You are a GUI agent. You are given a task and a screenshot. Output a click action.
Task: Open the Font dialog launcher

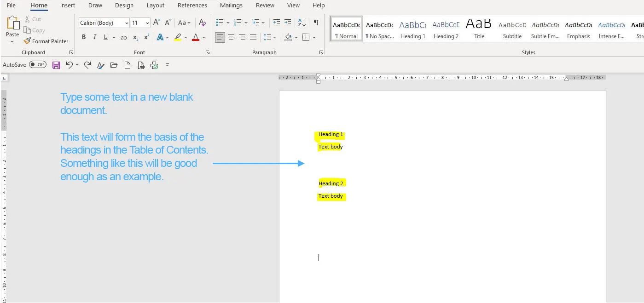pyautogui.click(x=208, y=52)
